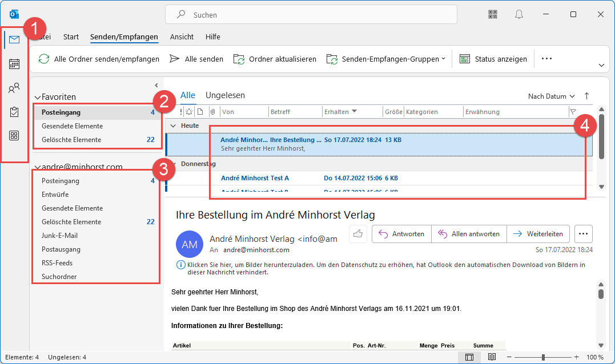Click the notification bell icon

pyautogui.click(x=519, y=14)
